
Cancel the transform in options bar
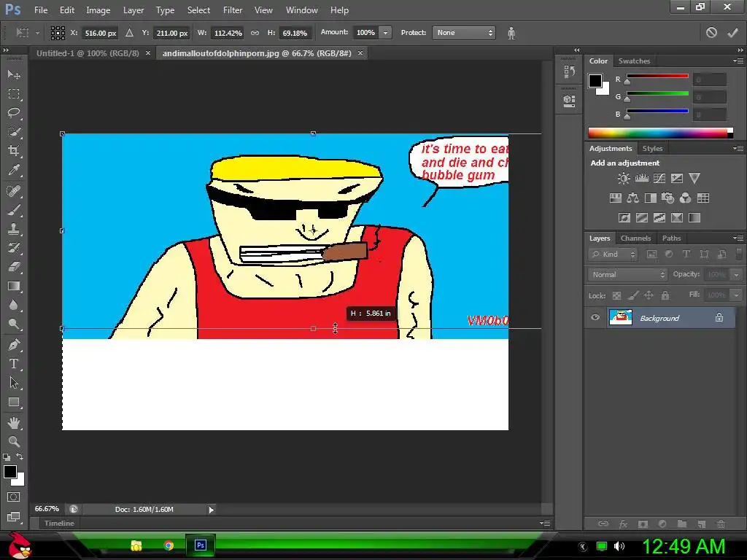[x=711, y=33]
